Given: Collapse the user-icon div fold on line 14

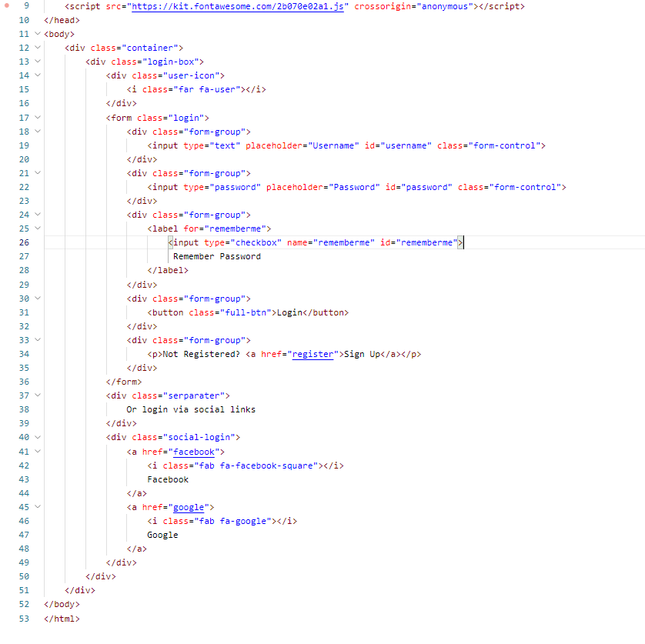Looking at the screenshot, I should click(x=38, y=75).
